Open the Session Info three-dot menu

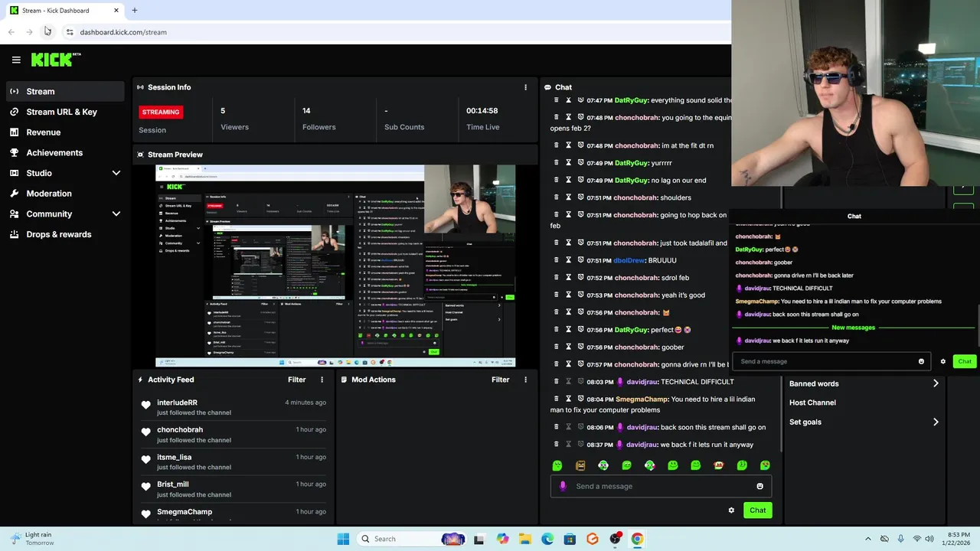click(525, 87)
